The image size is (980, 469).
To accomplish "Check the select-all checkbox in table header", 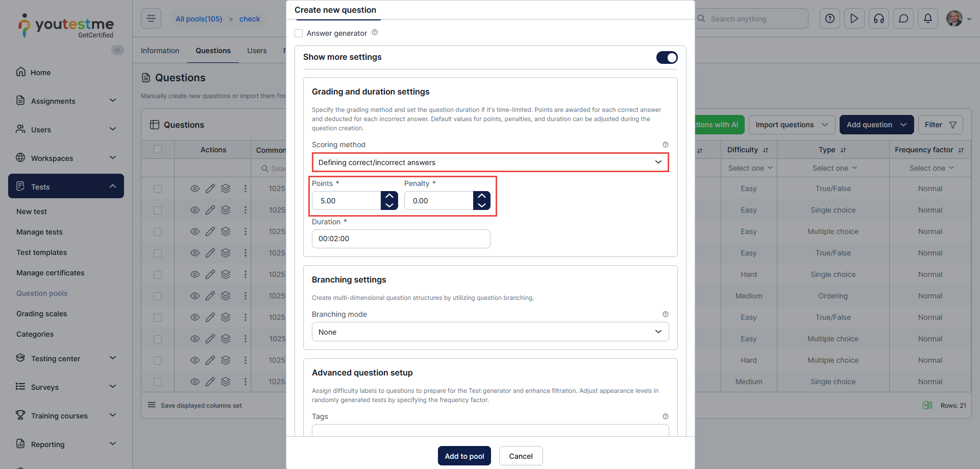I will tap(158, 149).
